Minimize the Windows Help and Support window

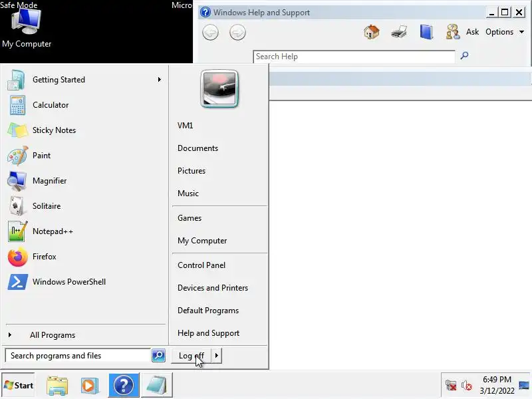491,13
